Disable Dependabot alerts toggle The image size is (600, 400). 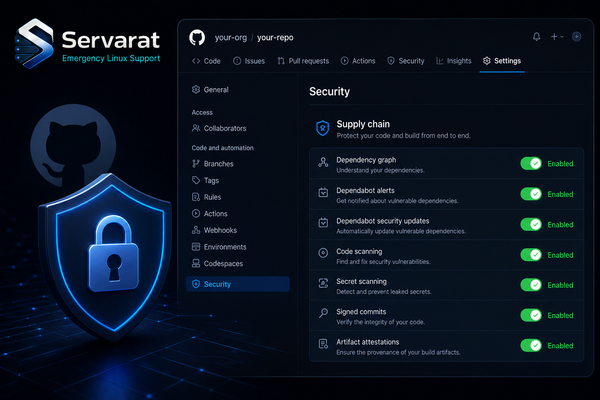(531, 194)
